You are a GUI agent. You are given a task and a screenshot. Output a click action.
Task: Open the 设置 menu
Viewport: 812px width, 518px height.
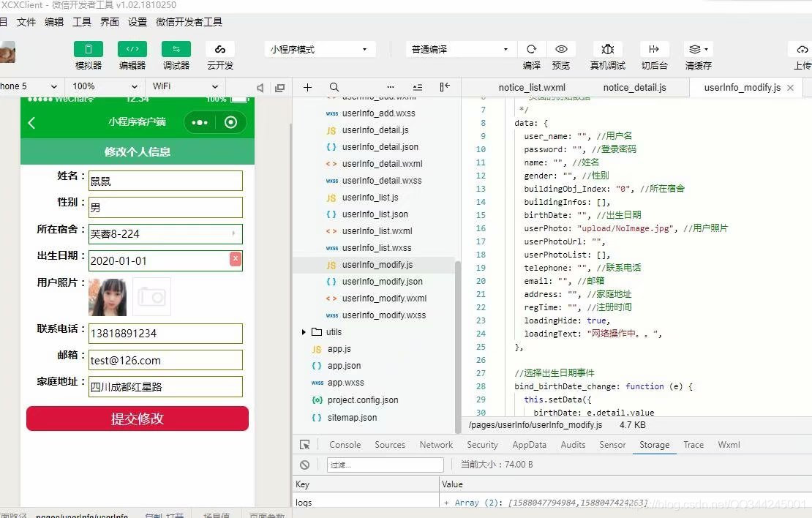tap(138, 22)
